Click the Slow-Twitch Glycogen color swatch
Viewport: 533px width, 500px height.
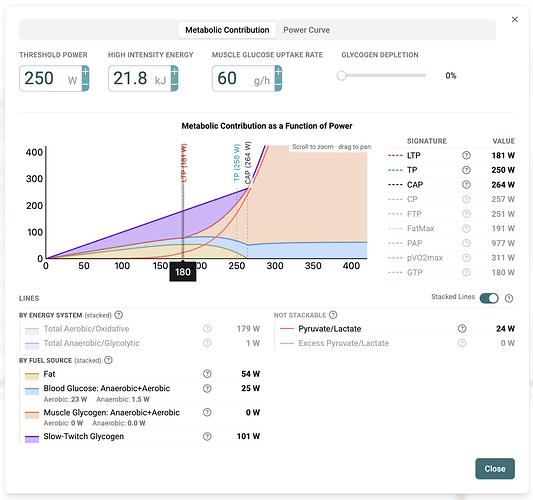pos(32,439)
